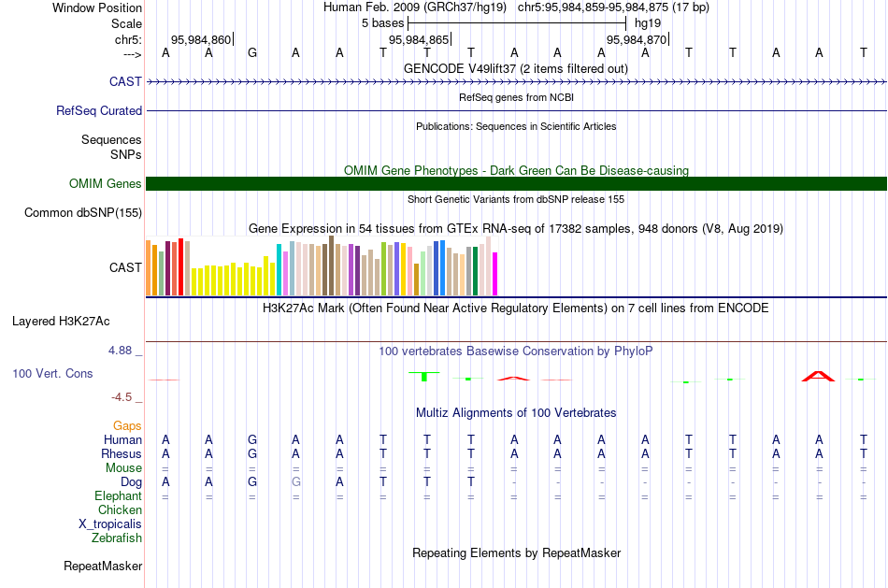Click the tallest green T in PhyloP track
The width and height of the screenshot is (888, 588).
[x=424, y=376]
